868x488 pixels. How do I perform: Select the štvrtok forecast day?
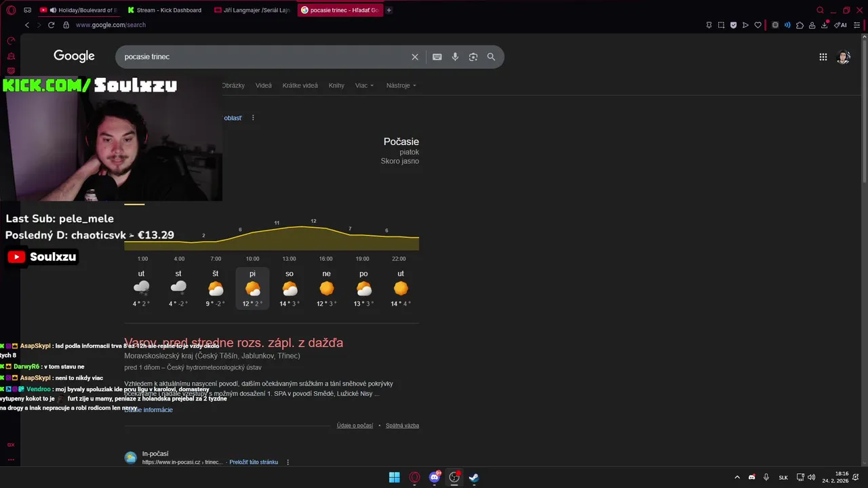pos(215,288)
